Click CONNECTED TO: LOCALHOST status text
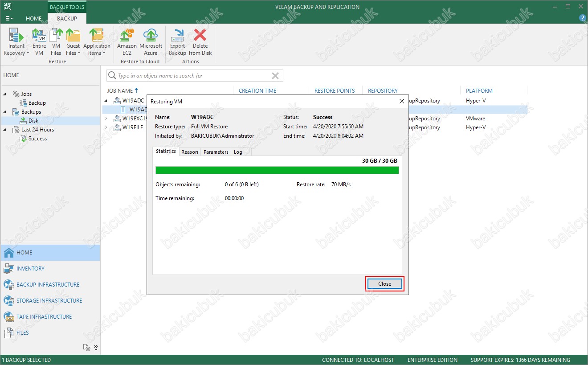This screenshot has width=588, height=365. click(358, 360)
